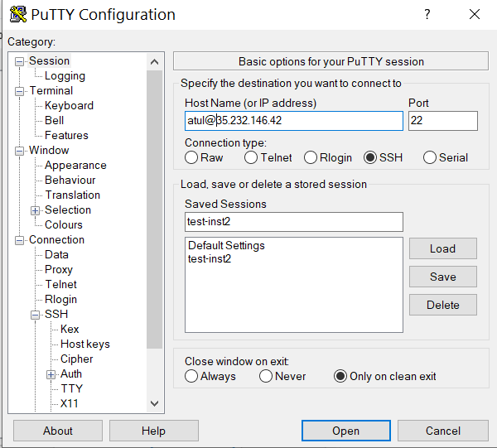Viewport: 497px width, 448px height.
Task: Open the Bell category
Action: click(54, 120)
